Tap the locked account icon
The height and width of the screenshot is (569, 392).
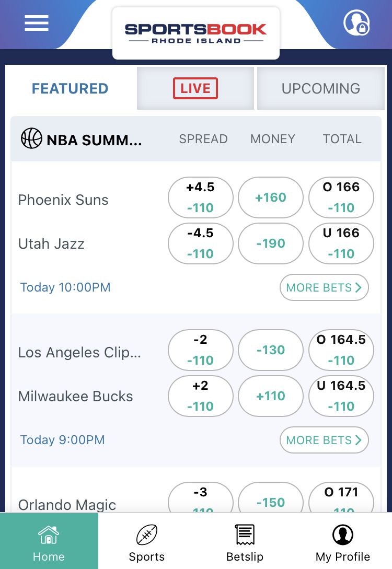tap(356, 22)
